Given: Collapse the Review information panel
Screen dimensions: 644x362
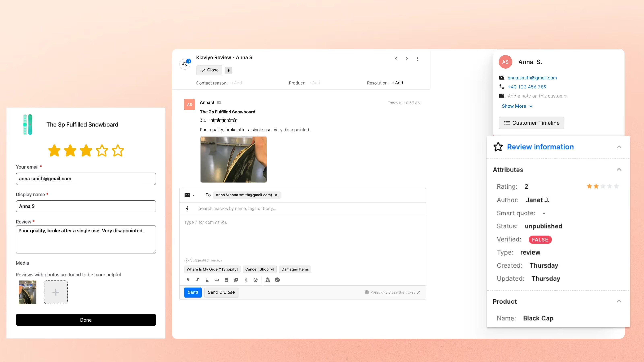Looking at the screenshot, I should pyautogui.click(x=619, y=147).
